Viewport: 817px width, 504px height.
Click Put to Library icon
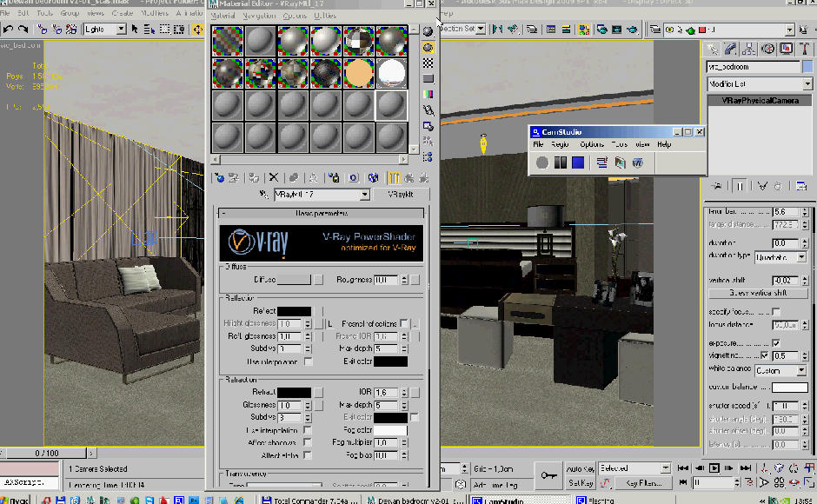click(334, 178)
